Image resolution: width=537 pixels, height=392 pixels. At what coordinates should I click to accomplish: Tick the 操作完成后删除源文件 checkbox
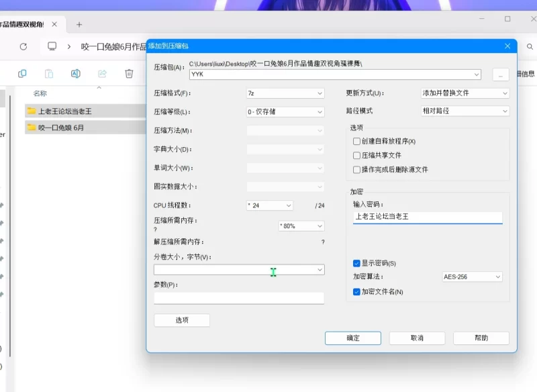click(357, 170)
